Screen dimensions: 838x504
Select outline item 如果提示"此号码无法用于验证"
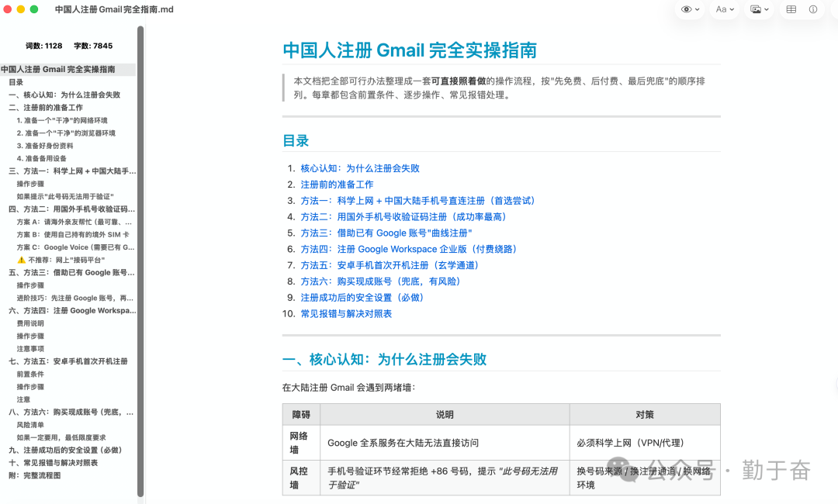click(65, 196)
